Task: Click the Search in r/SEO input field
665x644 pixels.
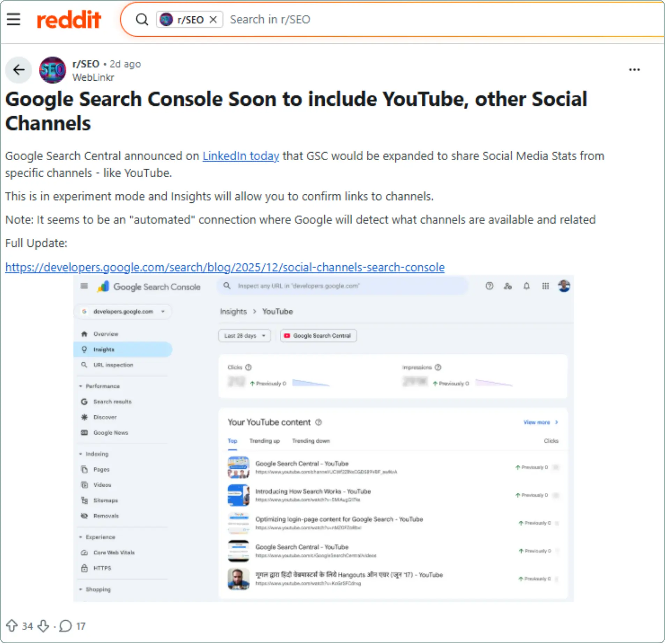Action: point(271,19)
